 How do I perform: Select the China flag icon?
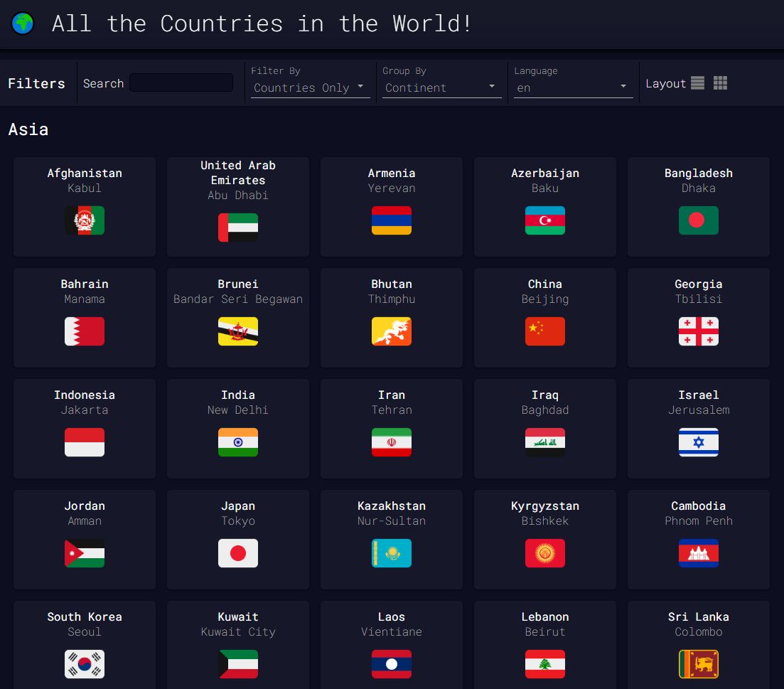click(x=545, y=331)
